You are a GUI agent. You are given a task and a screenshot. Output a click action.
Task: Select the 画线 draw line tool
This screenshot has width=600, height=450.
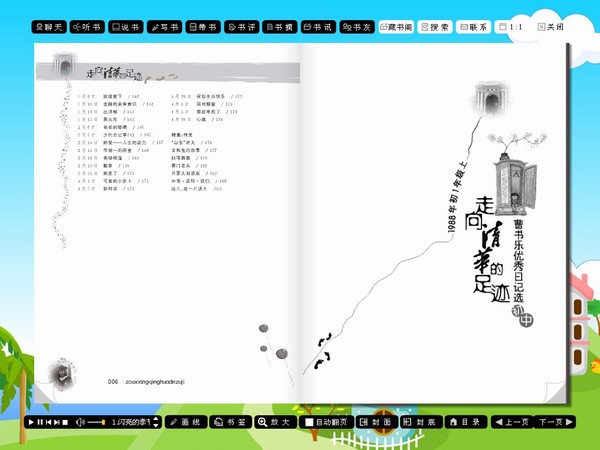tap(186, 422)
